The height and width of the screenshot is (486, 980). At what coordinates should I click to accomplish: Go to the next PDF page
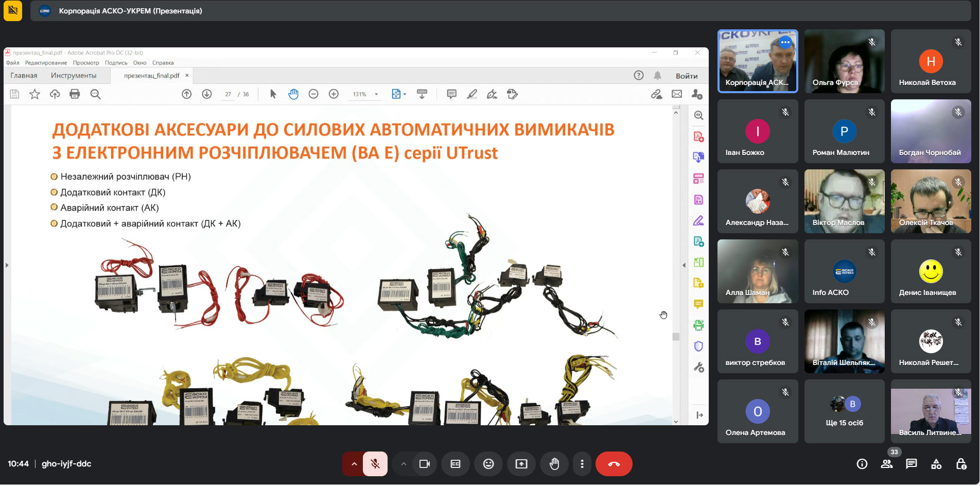(207, 94)
